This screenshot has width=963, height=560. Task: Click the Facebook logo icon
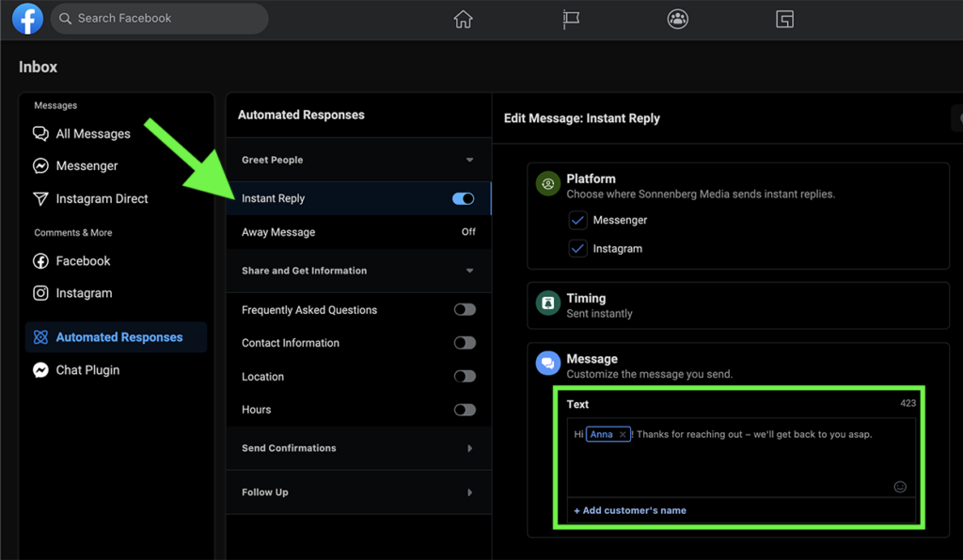pos(27,19)
